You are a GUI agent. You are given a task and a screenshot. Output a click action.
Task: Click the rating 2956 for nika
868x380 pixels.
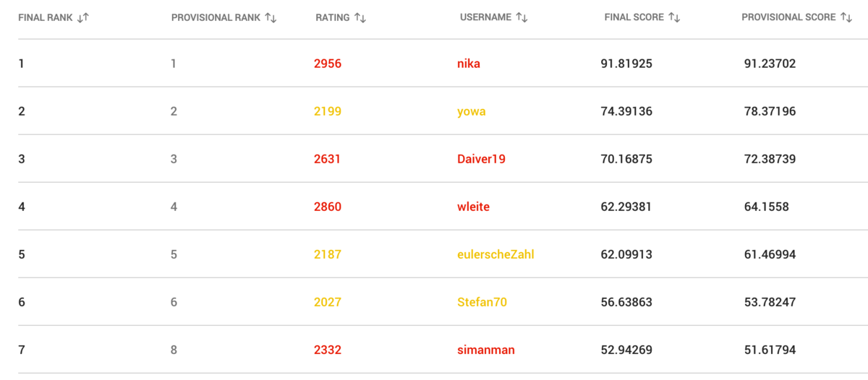(x=328, y=64)
